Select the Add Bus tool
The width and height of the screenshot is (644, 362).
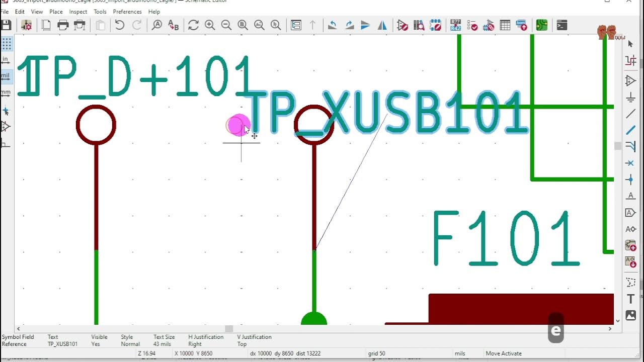coord(630,130)
